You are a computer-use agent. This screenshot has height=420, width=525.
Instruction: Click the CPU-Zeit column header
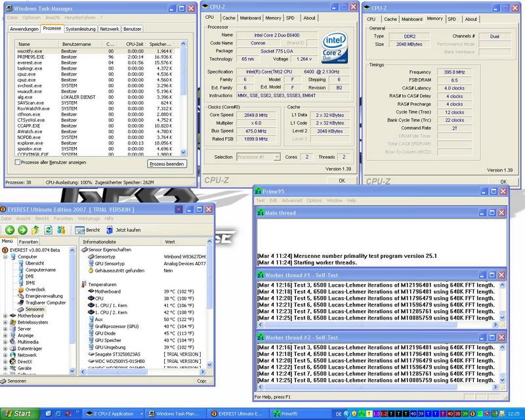pyautogui.click(x=131, y=44)
